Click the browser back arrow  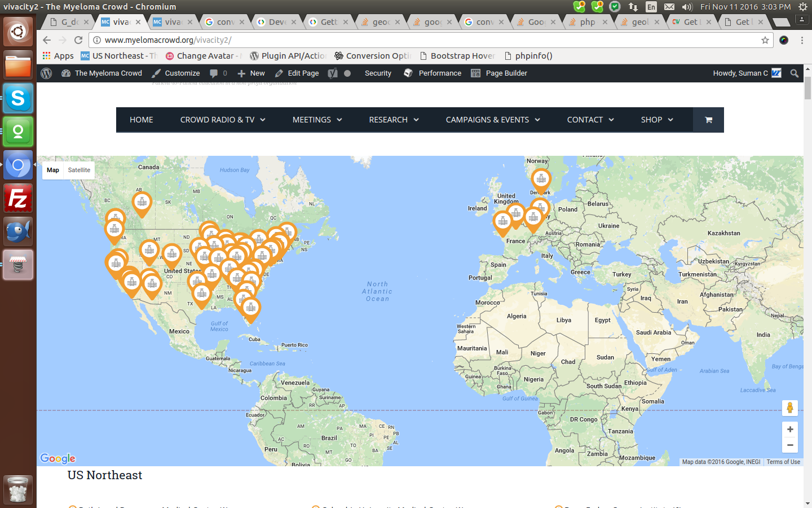click(47, 40)
